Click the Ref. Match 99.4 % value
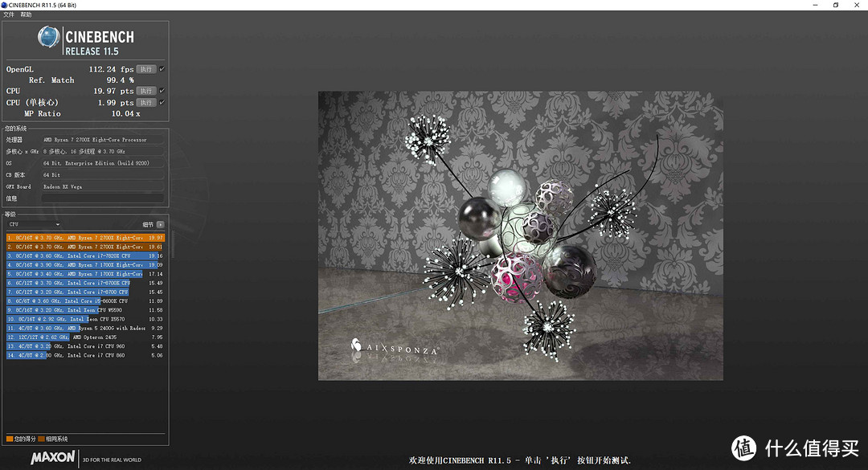This screenshot has height=470, width=868. click(120, 80)
